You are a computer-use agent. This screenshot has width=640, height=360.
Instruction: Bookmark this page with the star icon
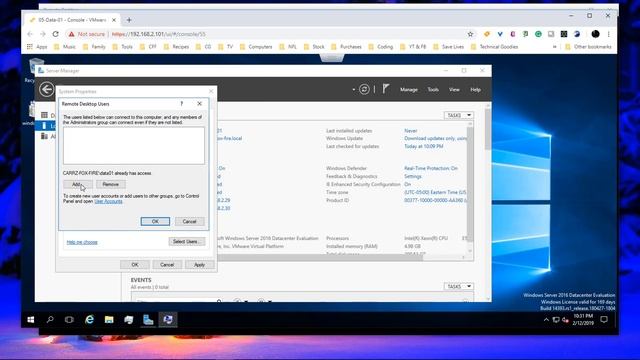[x=470, y=34]
